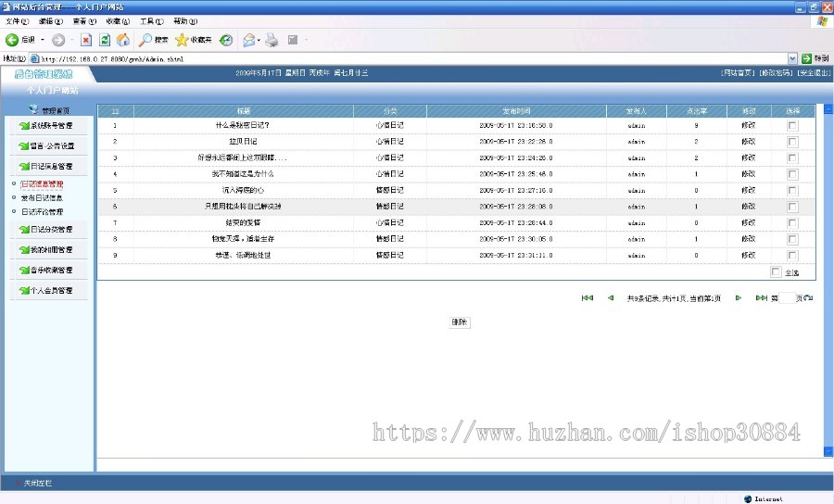Open the 网站首页 header link
This screenshot has height=504, width=834.
pos(738,73)
